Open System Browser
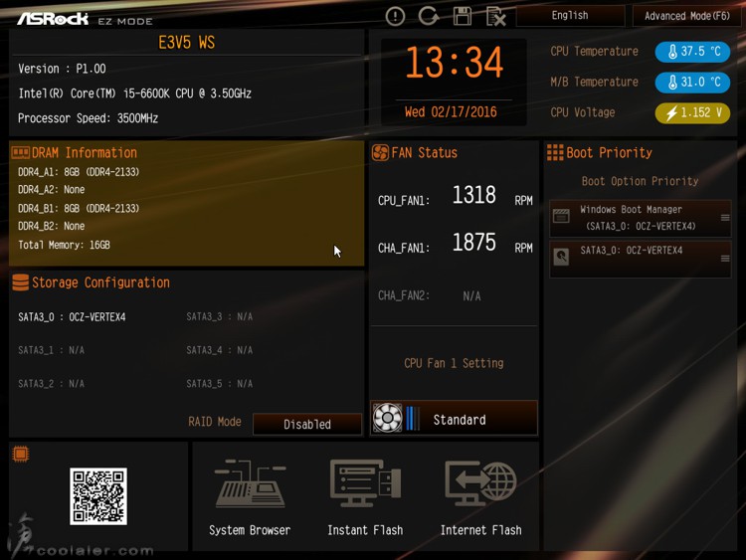Viewport: 746px width, 560px height. pyautogui.click(x=250, y=496)
